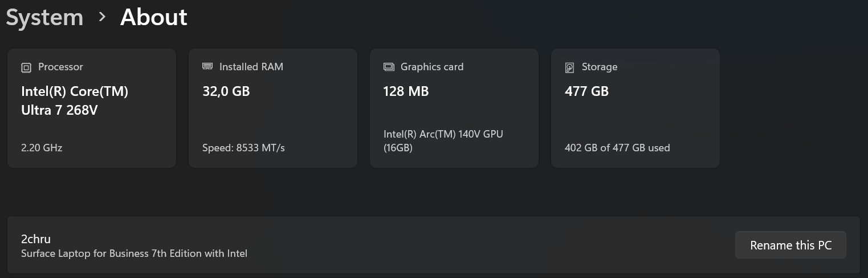Open the Graphics card info card
868x278 pixels.
(x=454, y=108)
